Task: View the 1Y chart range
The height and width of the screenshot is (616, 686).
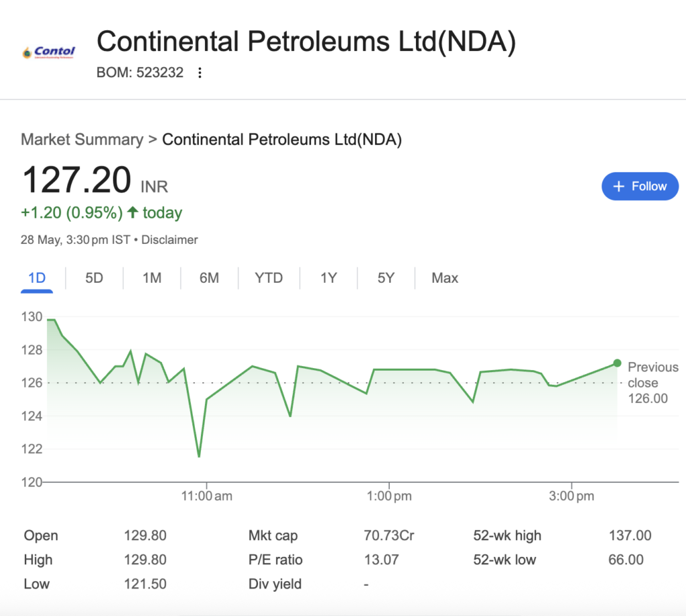Action: click(328, 278)
